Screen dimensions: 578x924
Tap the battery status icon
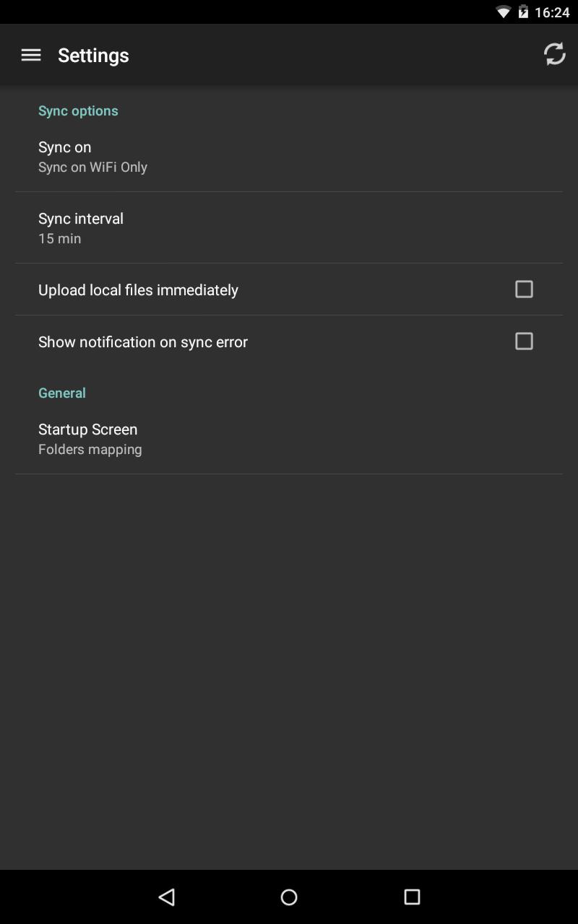tap(522, 12)
